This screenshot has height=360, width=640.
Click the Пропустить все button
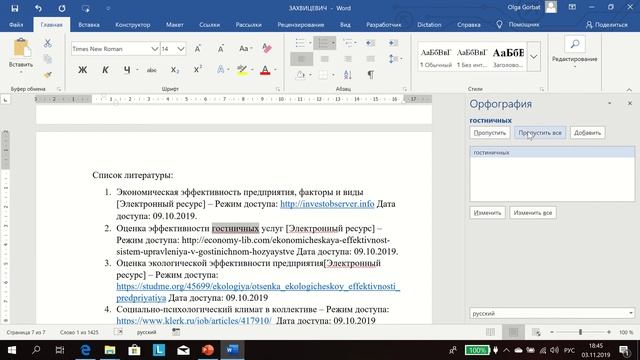(x=540, y=133)
